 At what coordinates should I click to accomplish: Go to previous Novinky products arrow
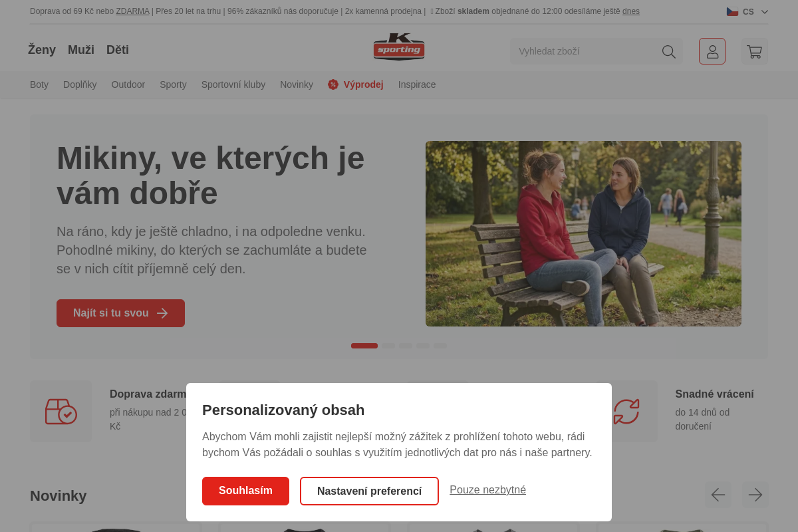(718, 495)
